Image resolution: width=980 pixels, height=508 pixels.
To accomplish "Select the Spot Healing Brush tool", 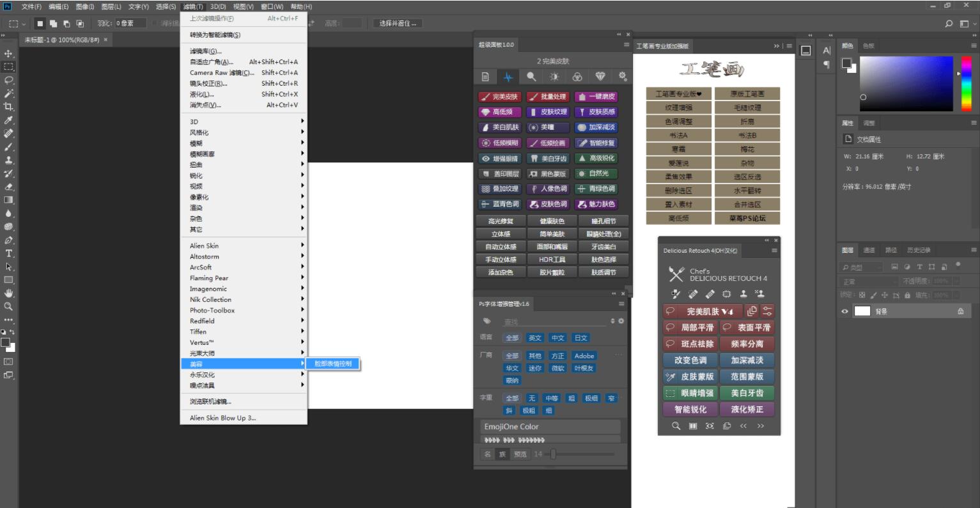I will tap(9, 134).
